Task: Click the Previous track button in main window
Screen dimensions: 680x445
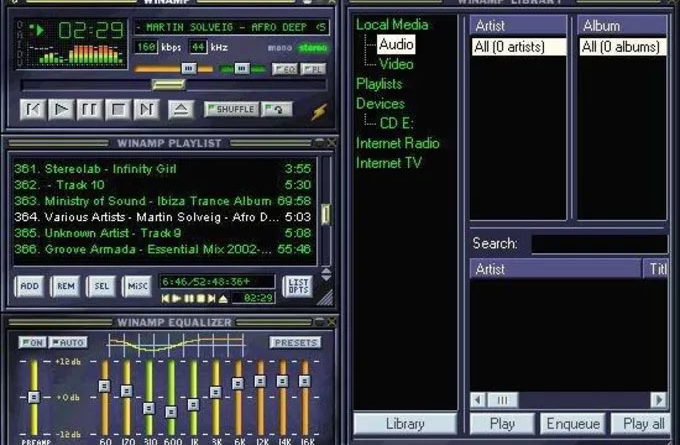Action: click(x=33, y=110)
